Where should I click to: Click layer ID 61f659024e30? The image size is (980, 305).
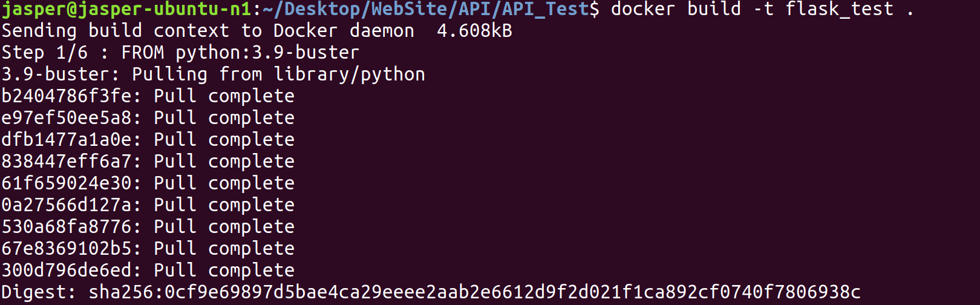(66, 183)
